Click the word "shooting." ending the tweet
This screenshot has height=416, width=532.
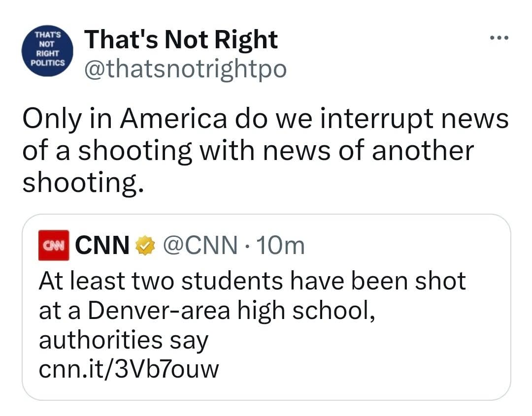click(x=84, y=183)
